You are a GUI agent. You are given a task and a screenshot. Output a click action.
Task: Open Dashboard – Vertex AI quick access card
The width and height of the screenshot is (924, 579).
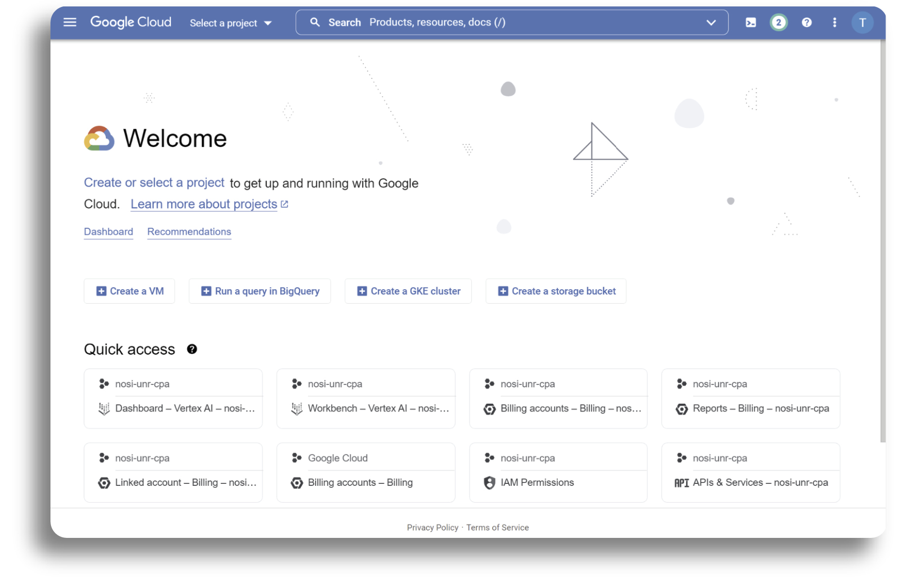(x=173, y=399)
